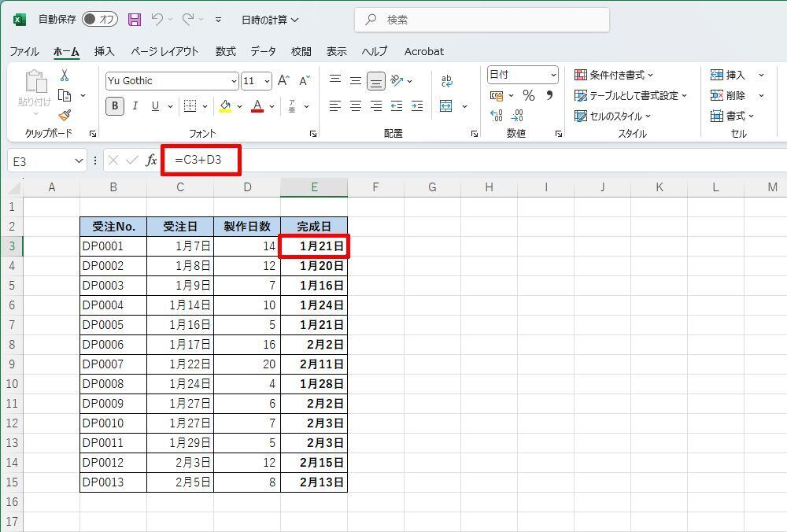Open Quick Access Toolbar customize arrow

218,20
